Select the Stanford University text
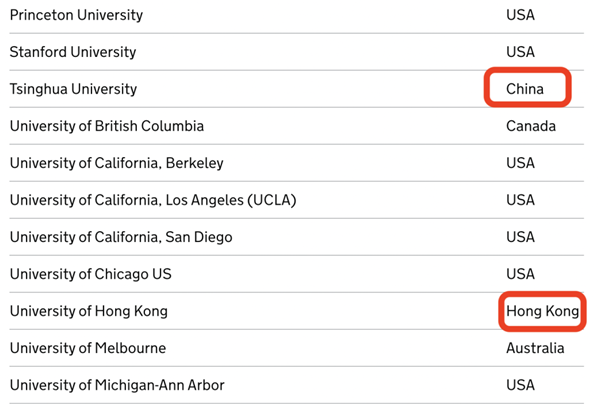Screen dimensions: 600x405 pyautogui.click(x=73, y=52)
